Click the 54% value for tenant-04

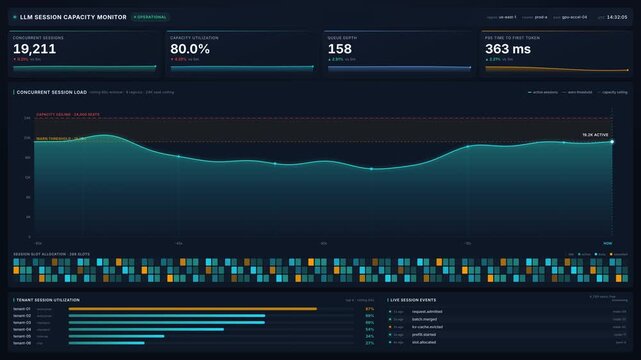click(x=370, y=329)
